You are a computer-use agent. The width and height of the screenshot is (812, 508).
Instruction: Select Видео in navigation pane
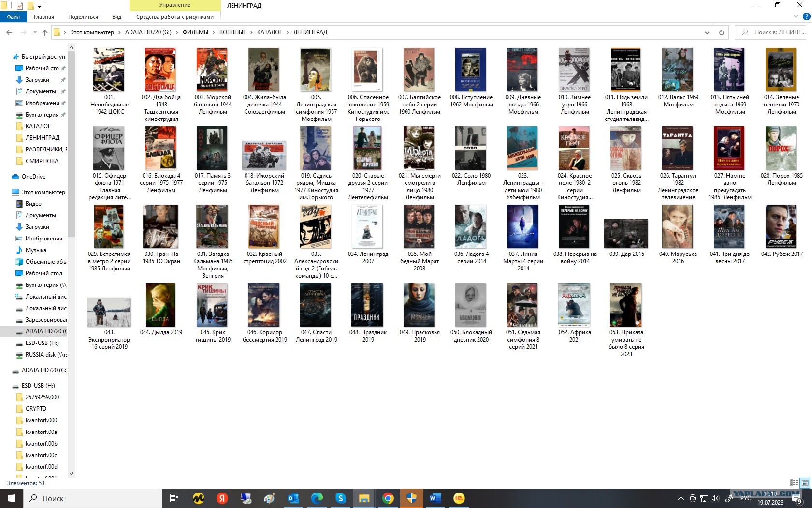pyautogui.click(x=33, y=204)
